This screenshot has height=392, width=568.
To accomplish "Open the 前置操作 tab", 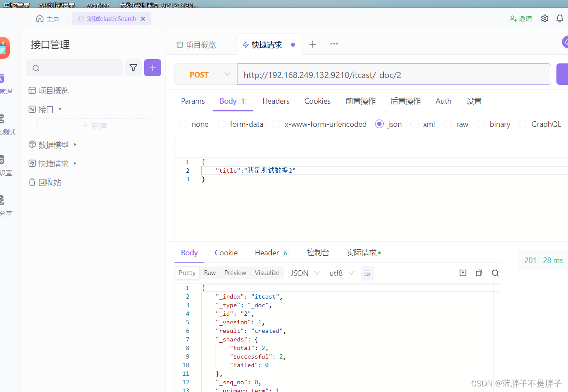I will (x=361, y=101).
